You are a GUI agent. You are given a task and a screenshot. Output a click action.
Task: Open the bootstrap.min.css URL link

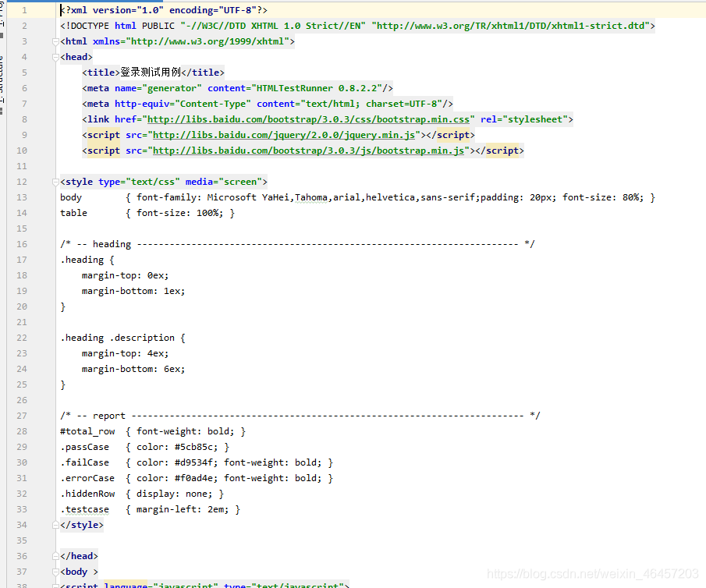(308, 119)
